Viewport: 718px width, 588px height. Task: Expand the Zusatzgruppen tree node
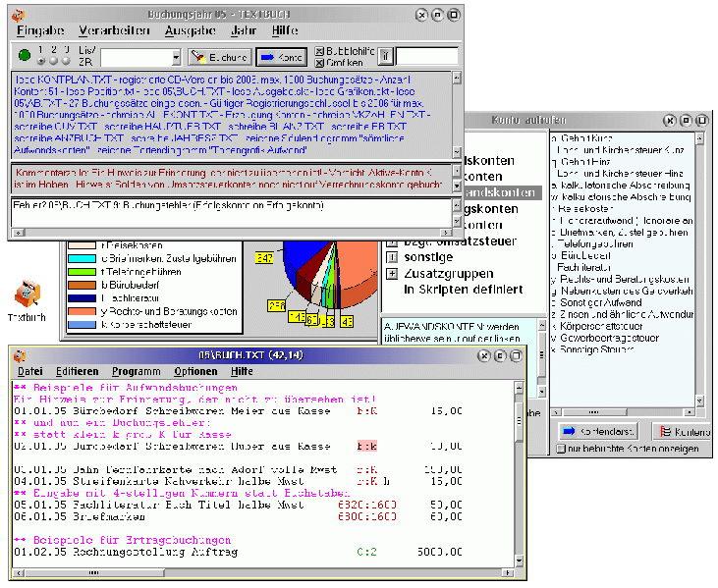[392, 274]
